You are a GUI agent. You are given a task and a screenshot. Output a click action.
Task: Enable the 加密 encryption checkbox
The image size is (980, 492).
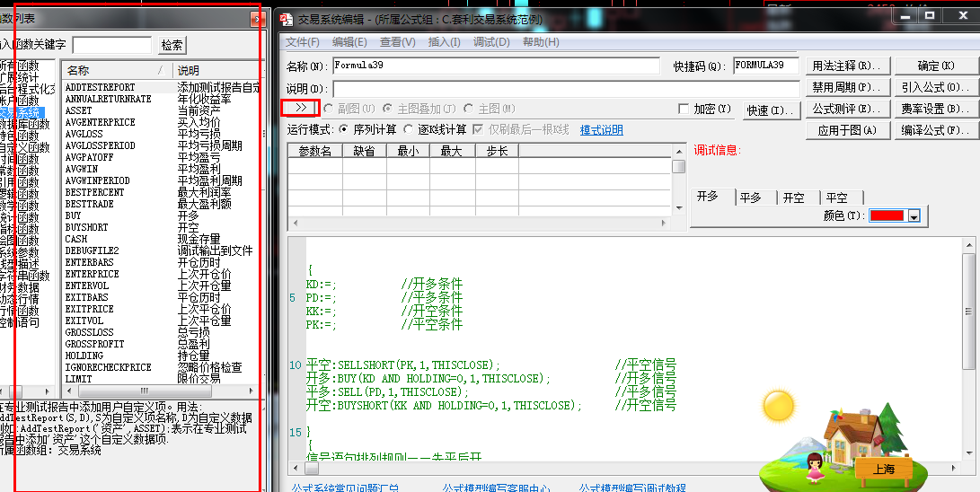684,109
